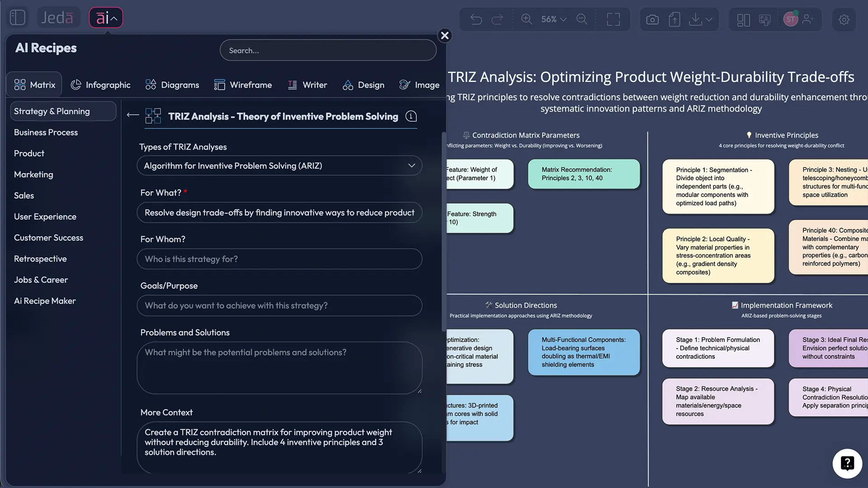Click the export upload icon in the toolbar

click(x=675, y=19)
